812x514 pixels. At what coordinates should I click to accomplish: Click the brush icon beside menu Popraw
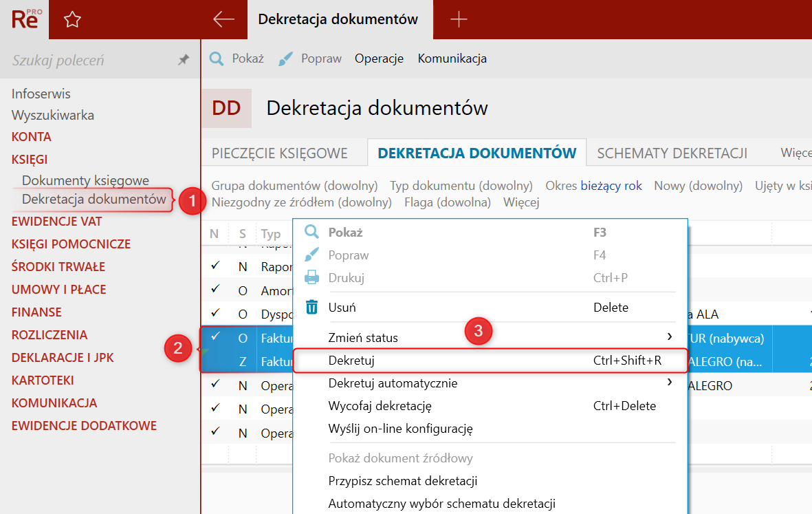tap(311, 255)
